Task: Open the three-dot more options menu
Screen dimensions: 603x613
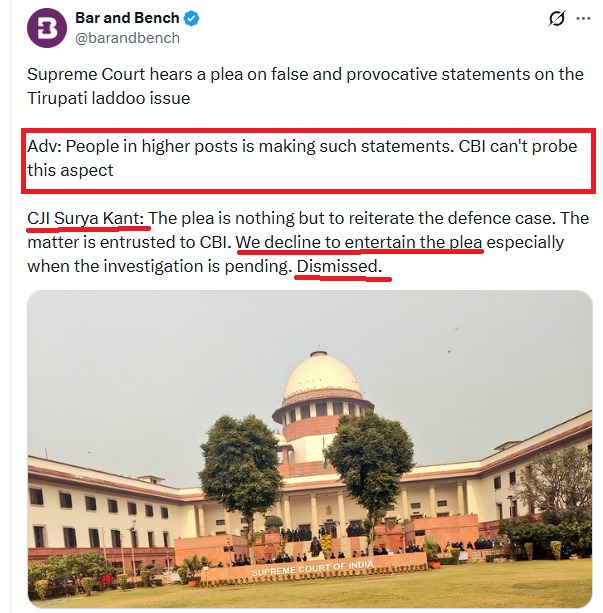Action: coord(583,18)
